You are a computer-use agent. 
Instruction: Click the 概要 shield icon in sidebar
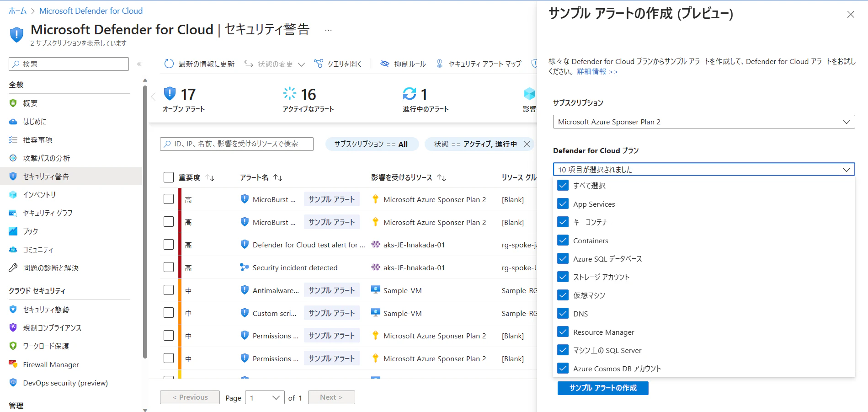[x=13, y=103]
